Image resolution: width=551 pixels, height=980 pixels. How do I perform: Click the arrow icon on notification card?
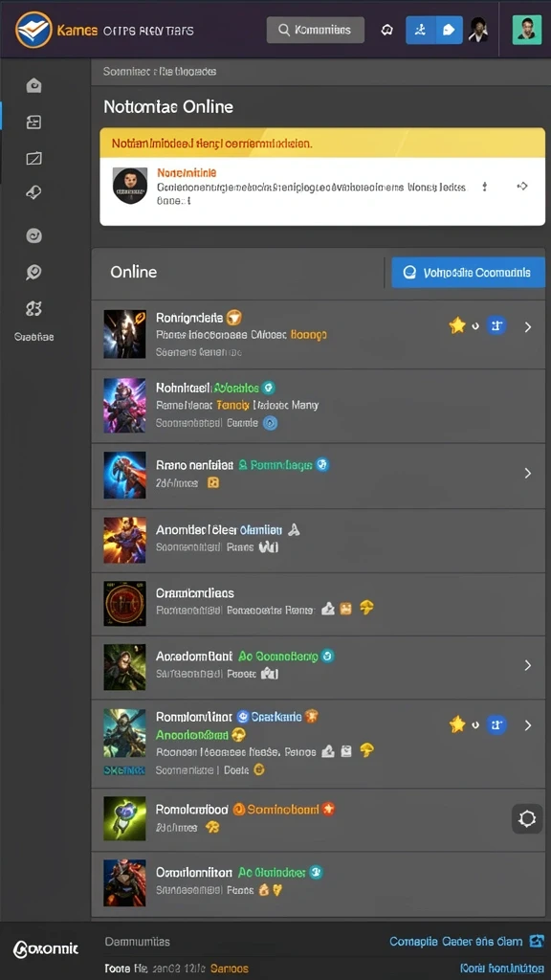point(522,187)
